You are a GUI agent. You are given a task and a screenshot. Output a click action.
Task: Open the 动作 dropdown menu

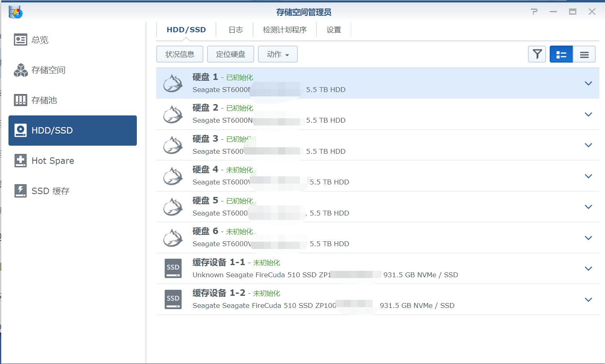pos(278,54)
